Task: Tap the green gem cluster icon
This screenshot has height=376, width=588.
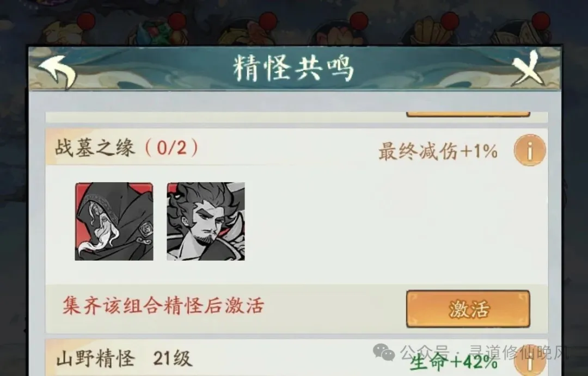Action: coord(157,32)
